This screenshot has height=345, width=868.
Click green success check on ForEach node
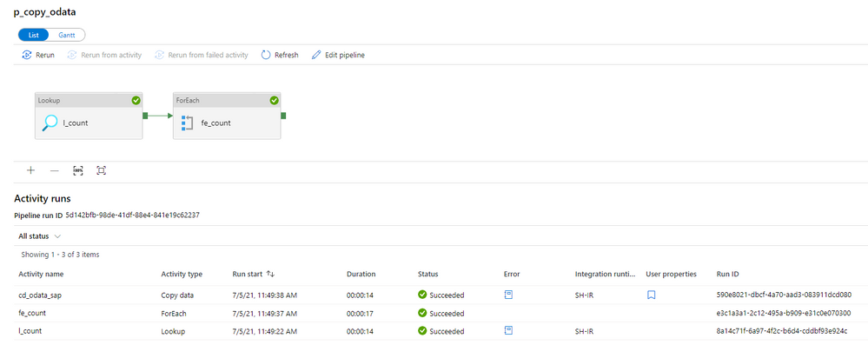tap(274, 100)
